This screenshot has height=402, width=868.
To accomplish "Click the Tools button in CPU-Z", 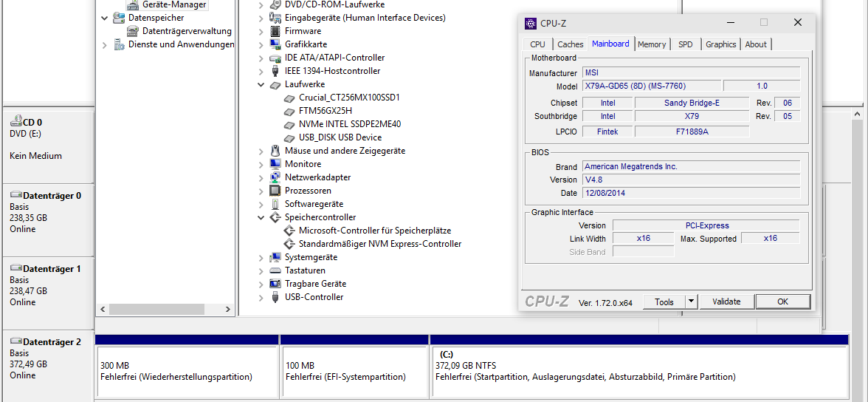I will coord(664,301).
